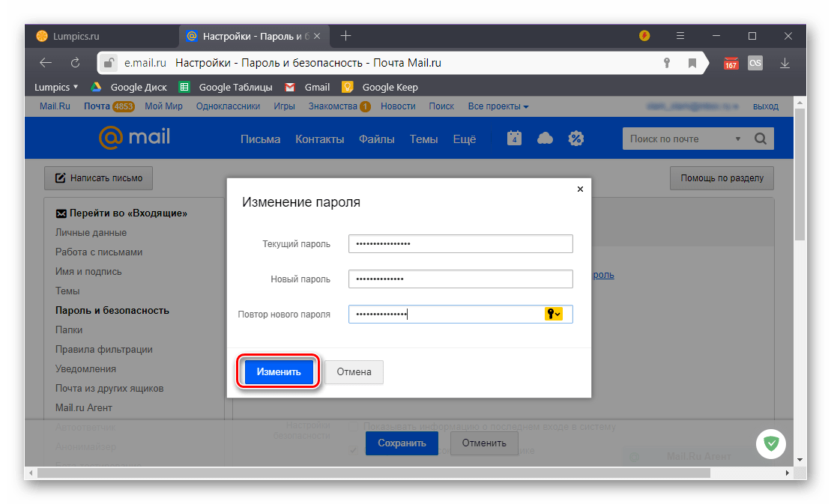Click the mail search magnifier icon

click(x=760, y=139)
